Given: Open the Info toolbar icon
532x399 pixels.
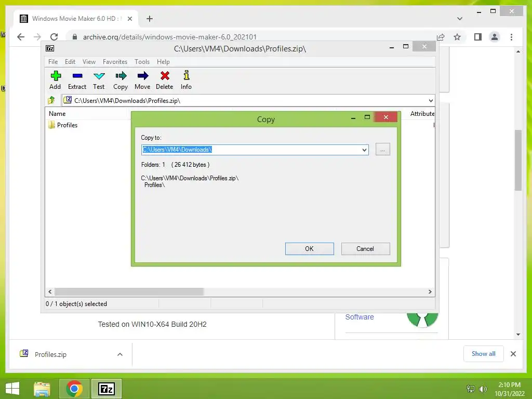Looking at the screenshot, I should tap(187, 75).
